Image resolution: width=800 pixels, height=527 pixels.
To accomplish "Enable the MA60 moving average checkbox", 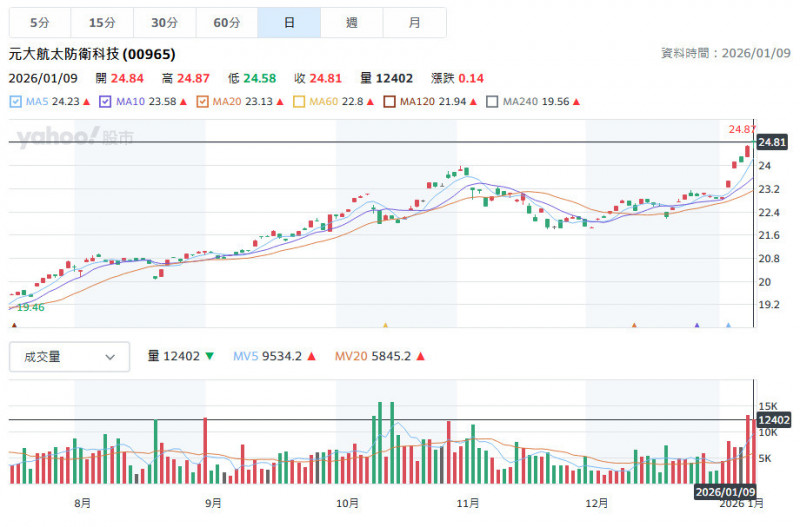I will pos(299,101).
